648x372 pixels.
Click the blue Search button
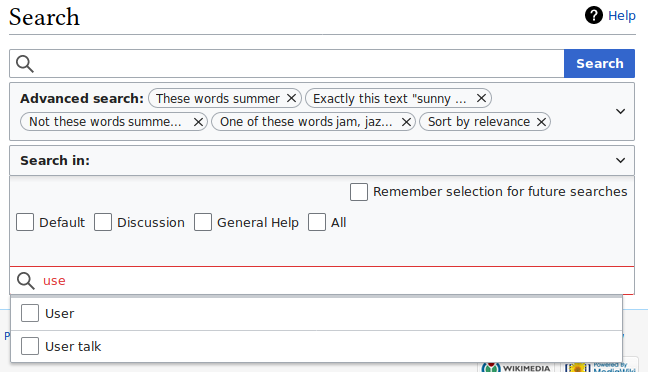click(x=599, y=64)
